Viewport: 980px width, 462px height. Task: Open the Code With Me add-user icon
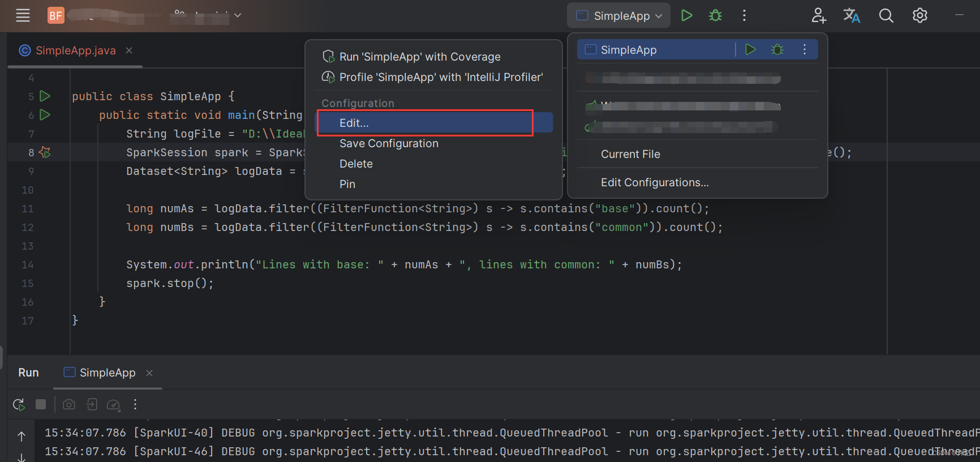(x=818, y=15)
